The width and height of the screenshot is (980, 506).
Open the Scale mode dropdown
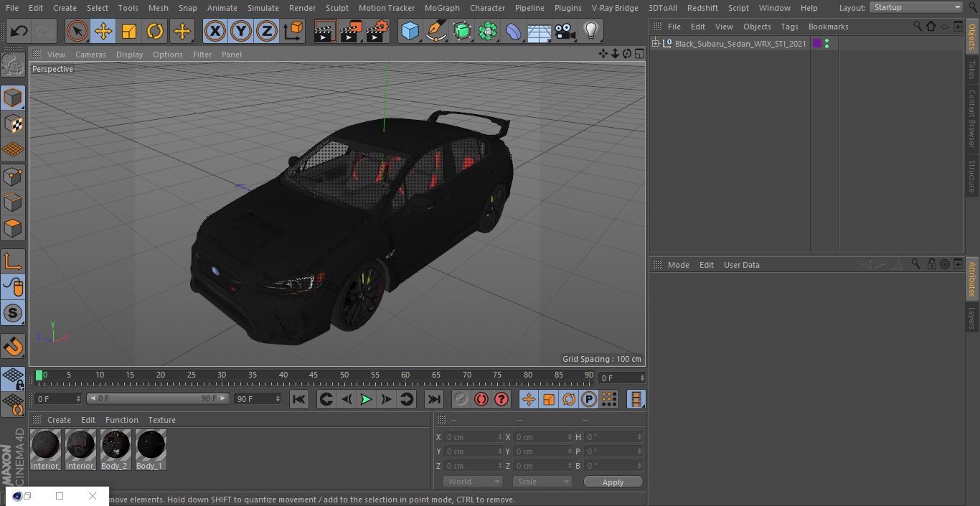point(542,482)
